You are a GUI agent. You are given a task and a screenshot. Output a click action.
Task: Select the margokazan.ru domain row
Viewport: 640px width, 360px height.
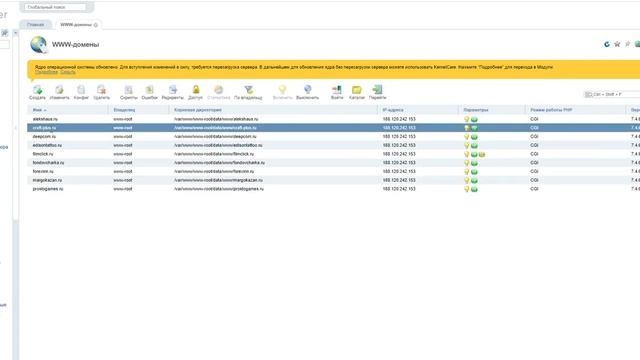tap(333, 180)
